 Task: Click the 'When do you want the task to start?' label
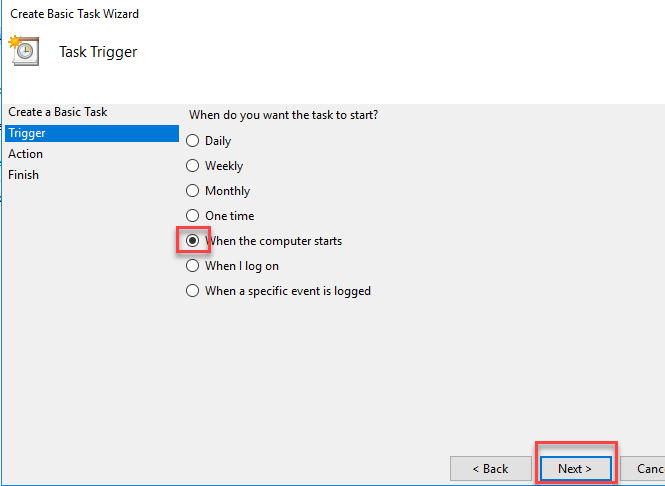tap(284, 115)
